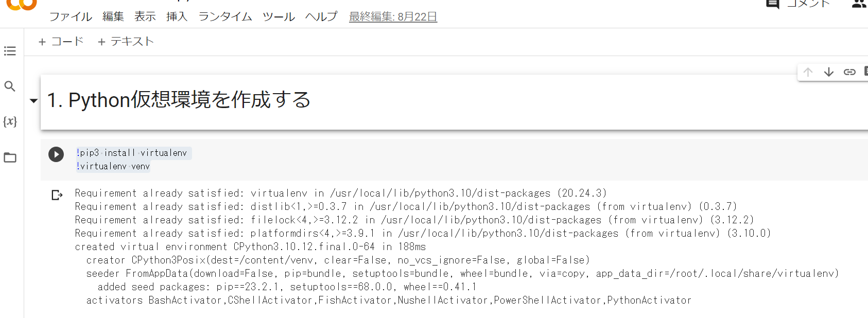
Task: Click the heading 1. Python仮想環境を作成する
Action: (x=179, y=100)
